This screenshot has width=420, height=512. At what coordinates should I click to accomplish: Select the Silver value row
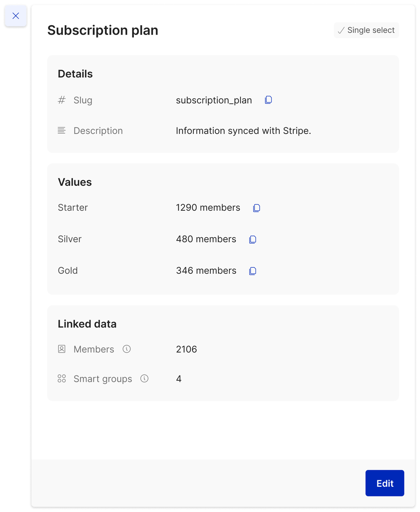pyautogui.click(x=223, y=239)
